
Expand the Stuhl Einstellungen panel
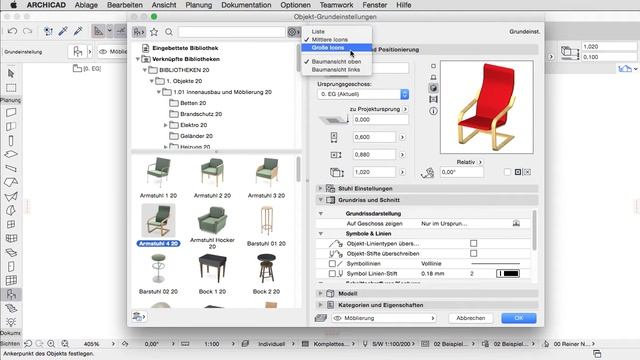[x=320, y=188]
